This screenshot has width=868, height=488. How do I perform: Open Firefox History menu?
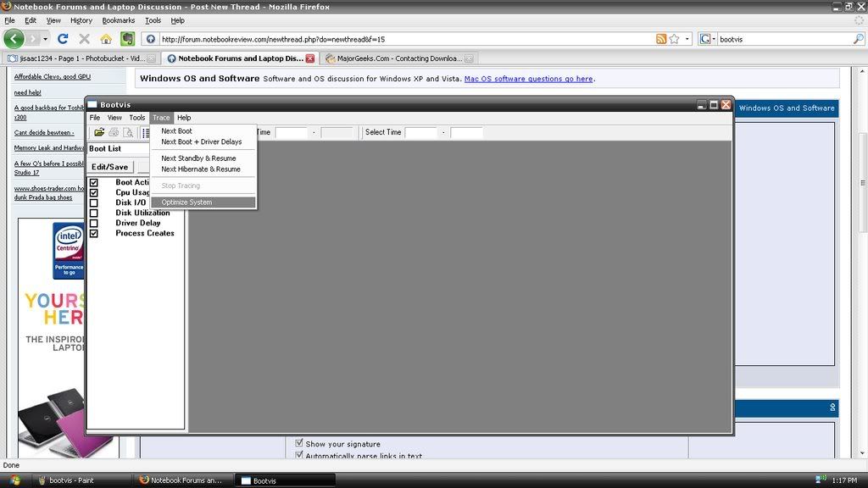click(x=81, y=20)
